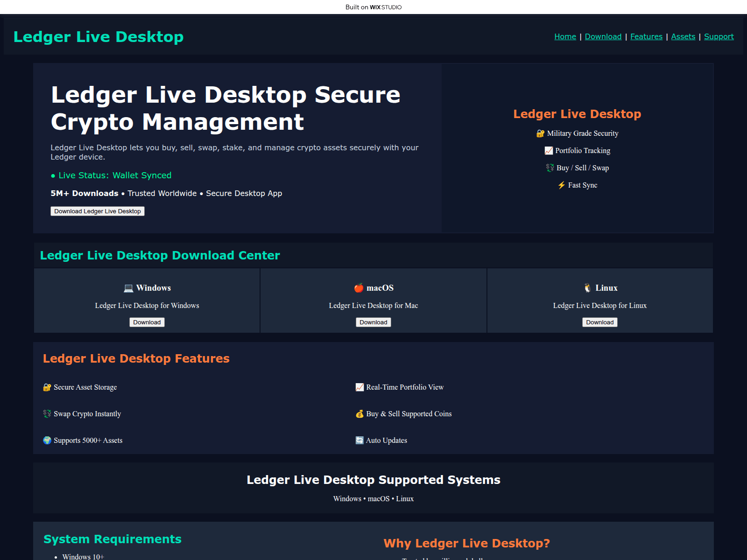
Task: Click the penguin icon next to Linux
Action: pos(587,288)
